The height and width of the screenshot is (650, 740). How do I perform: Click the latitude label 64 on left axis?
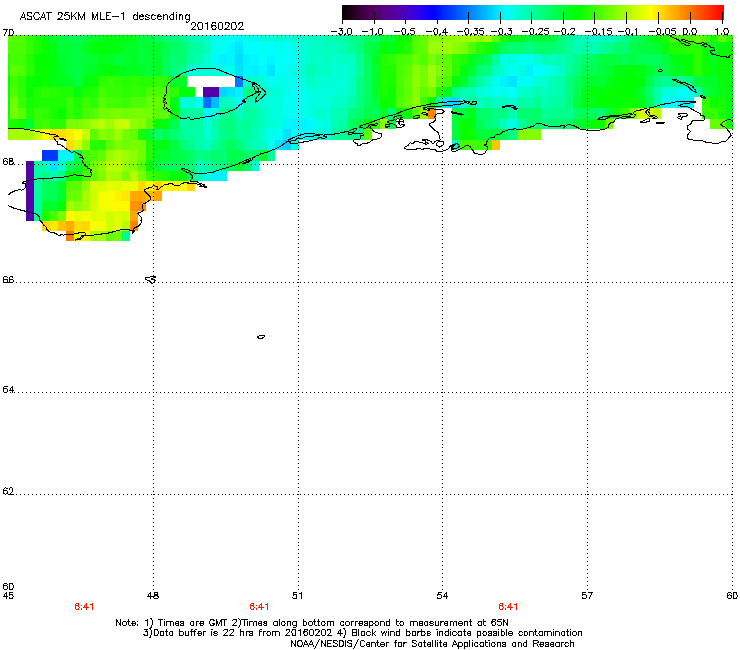[x=8, y=390]
